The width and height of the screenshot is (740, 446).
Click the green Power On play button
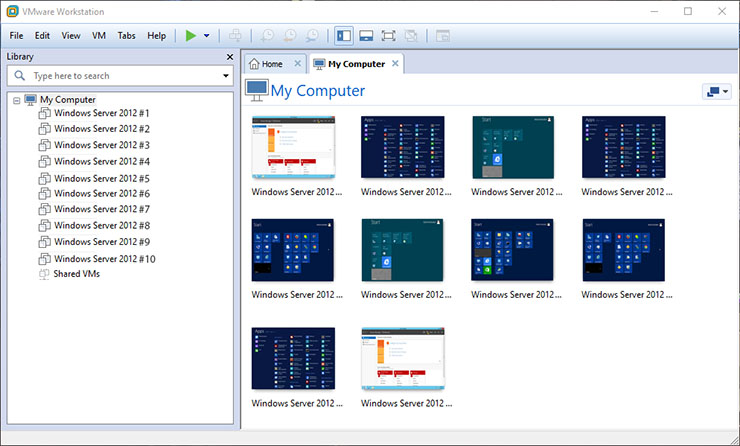(x=191, y=35)
